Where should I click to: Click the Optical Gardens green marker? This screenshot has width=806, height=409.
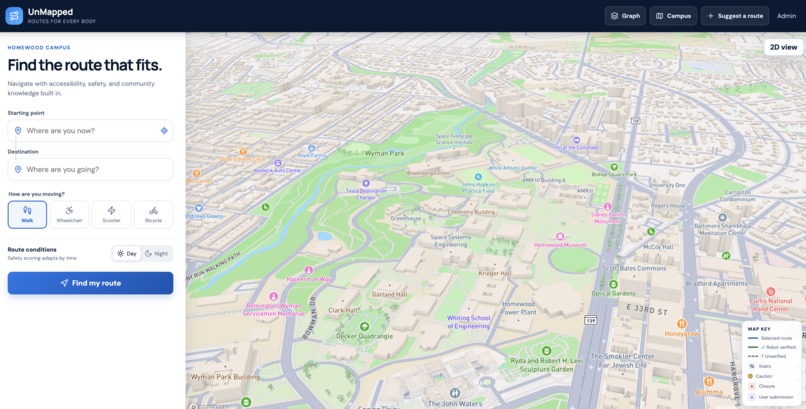tap(613, 284)
